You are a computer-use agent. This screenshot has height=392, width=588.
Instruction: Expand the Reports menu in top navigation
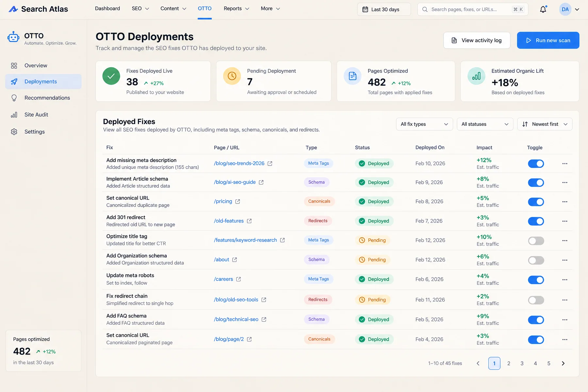pyautogui.click(x=237, y=9)
